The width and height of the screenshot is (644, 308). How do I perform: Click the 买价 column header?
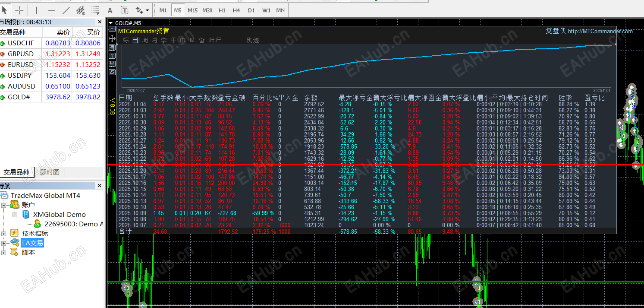(x=88, y=32)
